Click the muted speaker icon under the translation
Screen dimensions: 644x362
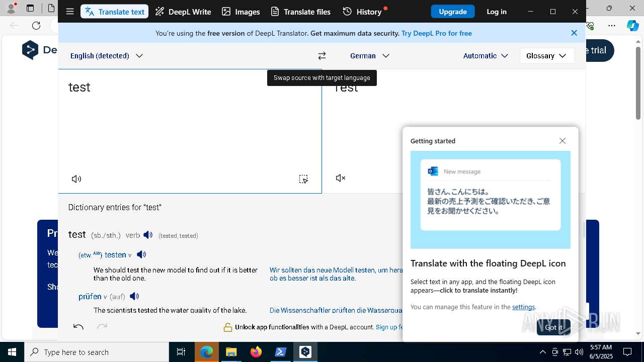click(341, 178)
